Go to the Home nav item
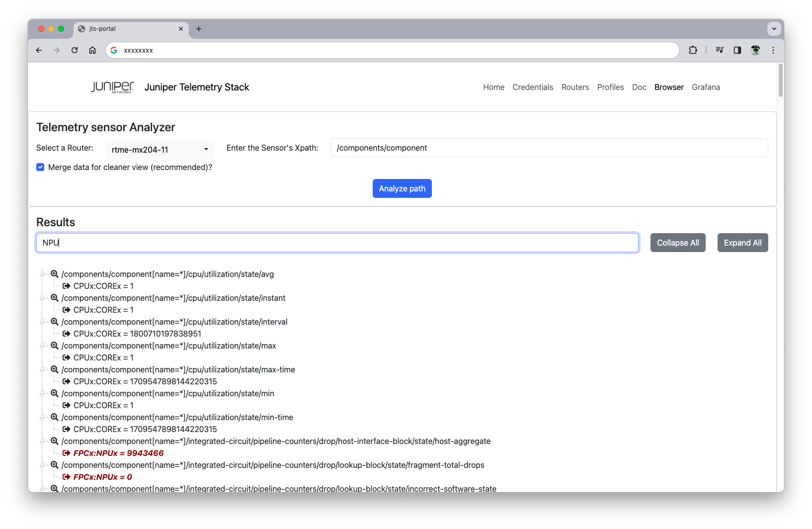Viewport: 812px width, 529px height. (x=493, y=87)
